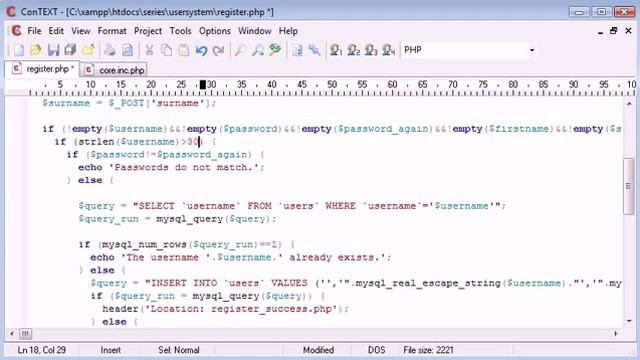The image size is (640, 360).
Task: Open the Project menu
Action: (148, 31)
